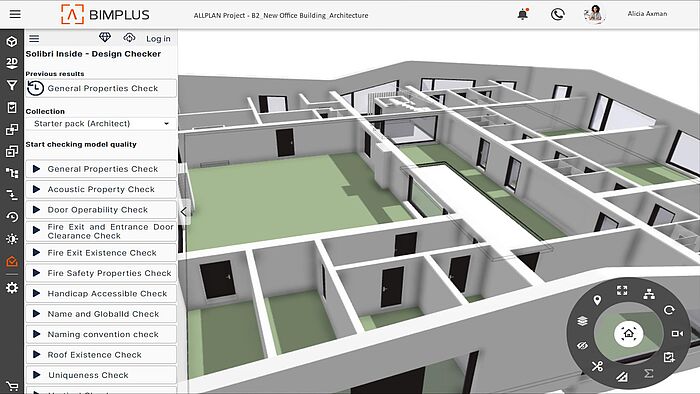Click the diamond icon in checker panel

(x=105, y=37)
